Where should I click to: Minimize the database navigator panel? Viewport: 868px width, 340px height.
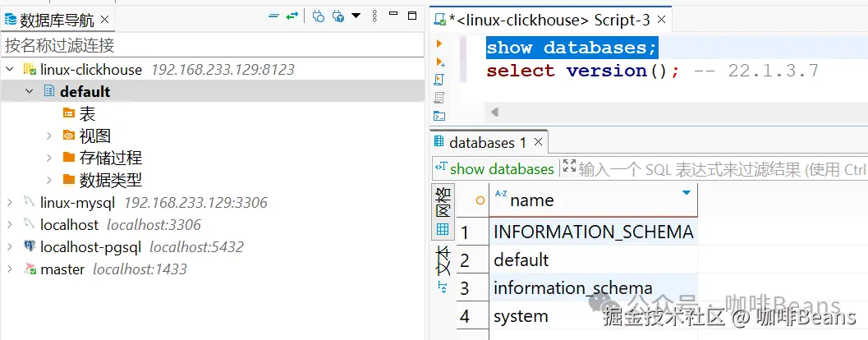[x=393, y=13]
